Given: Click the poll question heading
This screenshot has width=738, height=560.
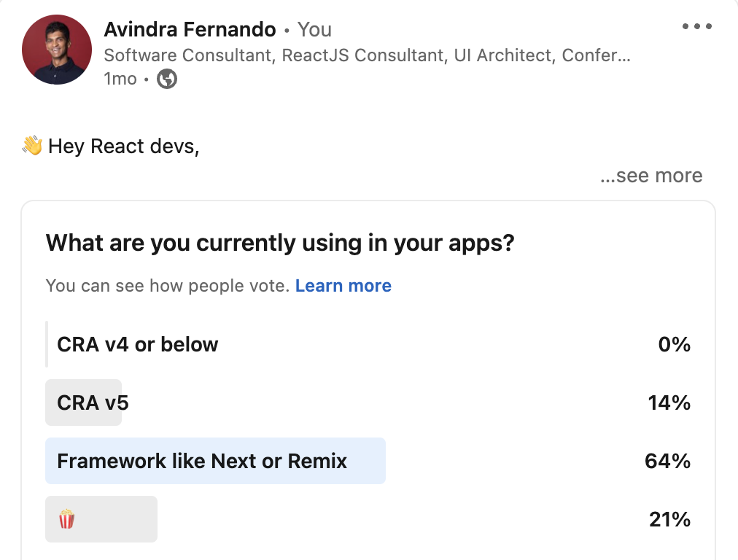Looking at the screenshot, I should tap(280, 243).
